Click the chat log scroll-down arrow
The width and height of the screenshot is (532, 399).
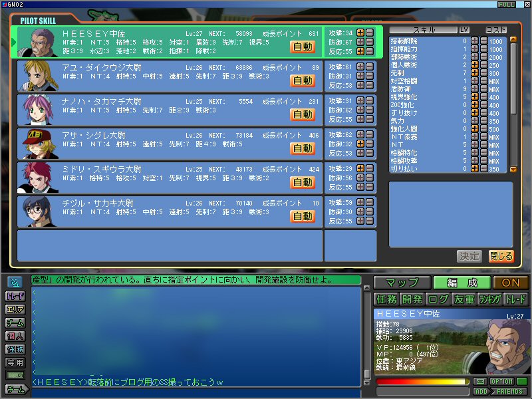(x=366, y=374)
